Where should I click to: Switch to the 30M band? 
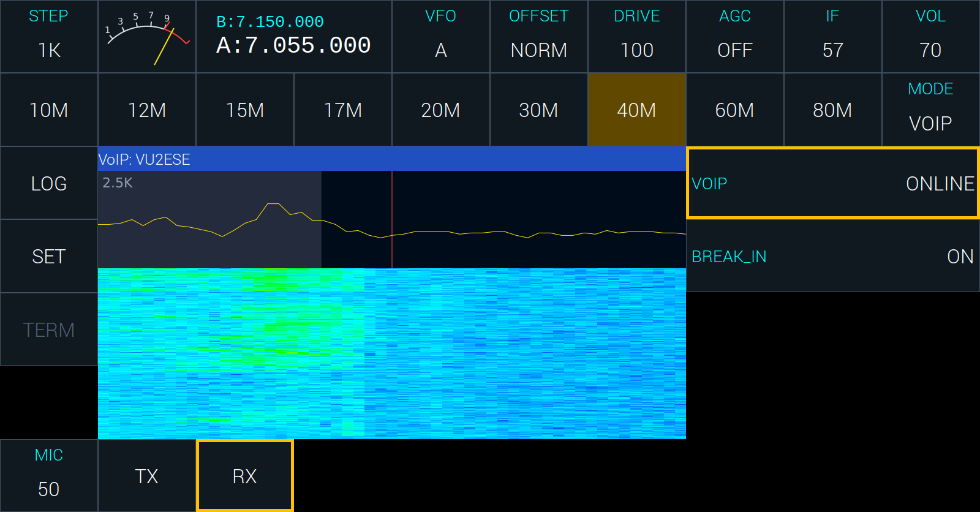pos(539,110)
